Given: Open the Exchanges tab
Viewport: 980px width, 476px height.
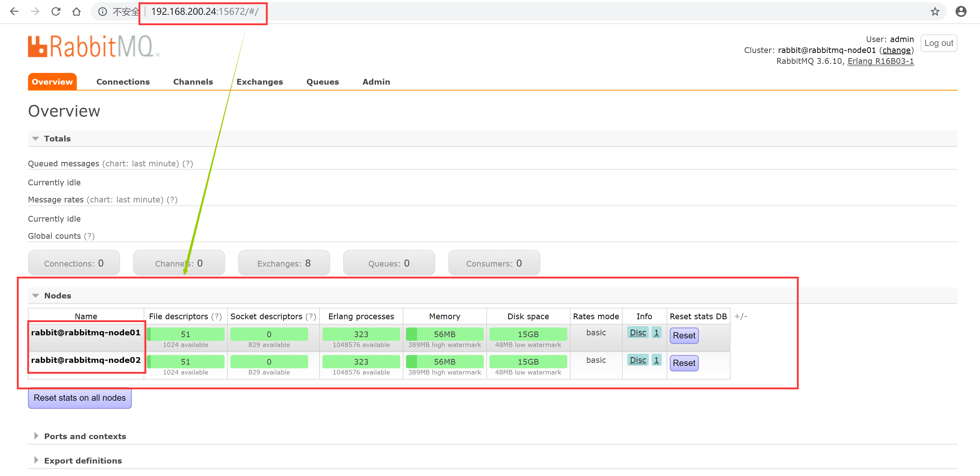Looking at the screenshot, I should point(259,82).
